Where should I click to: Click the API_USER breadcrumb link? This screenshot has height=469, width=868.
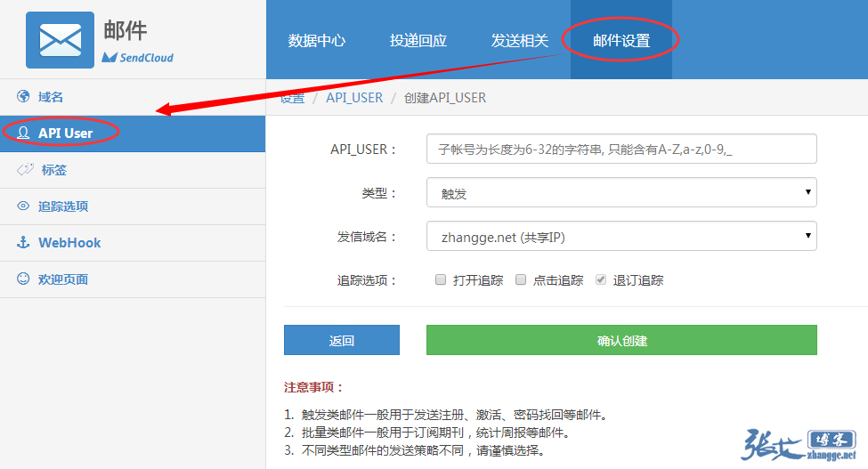tap(354, 98)
